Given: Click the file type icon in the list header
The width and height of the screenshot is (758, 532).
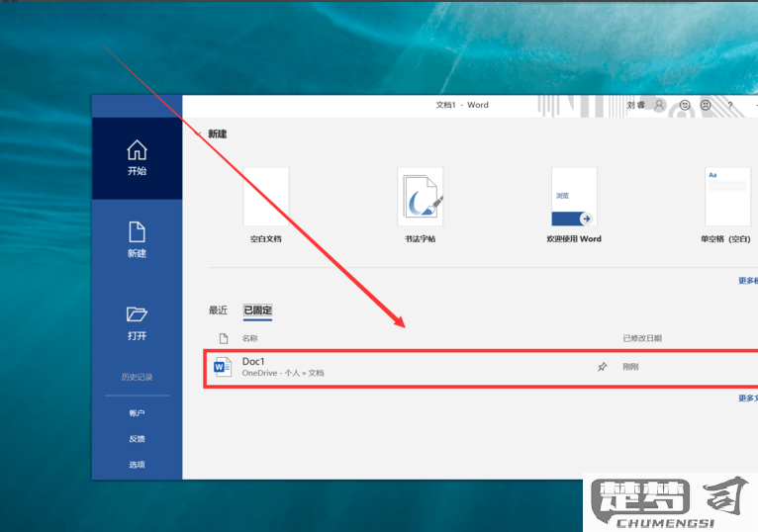Looking at the screenshot, I should pos(223,338).
